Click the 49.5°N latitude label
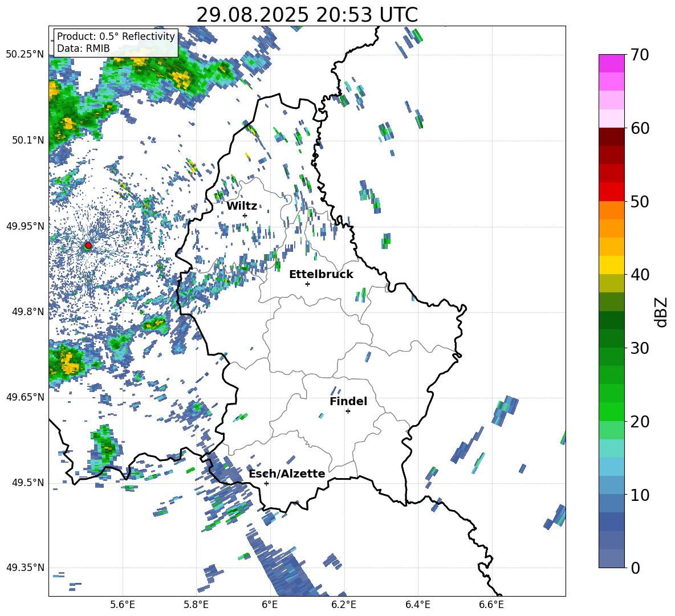675x616 pixels. tap(28, 483)
